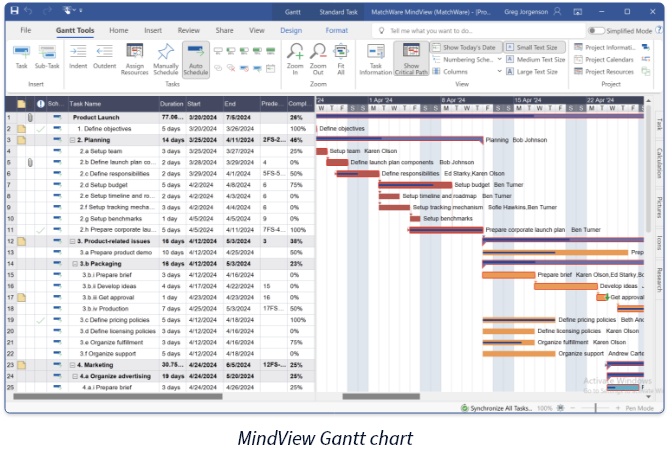Outdent the selected task

(104, 57)
